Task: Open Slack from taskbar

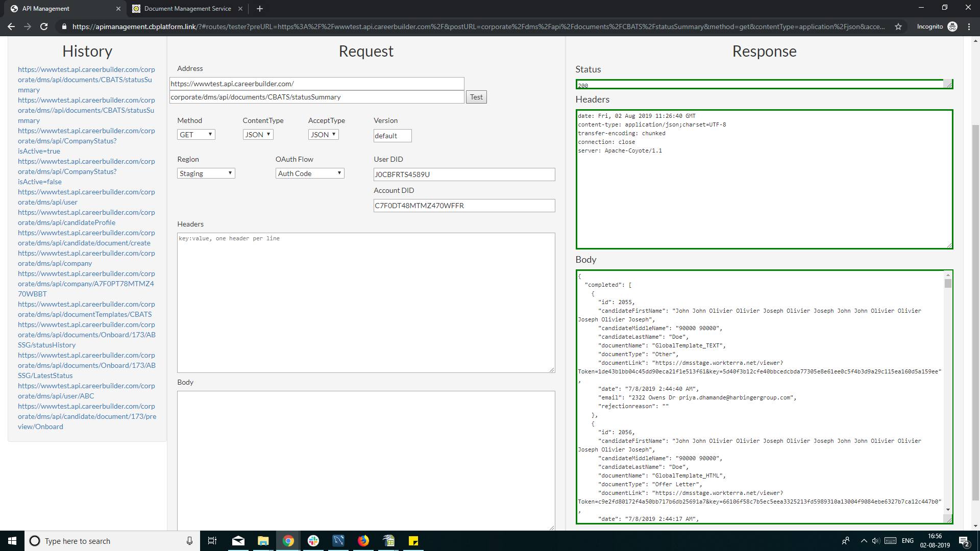Action: pos(313,541)
